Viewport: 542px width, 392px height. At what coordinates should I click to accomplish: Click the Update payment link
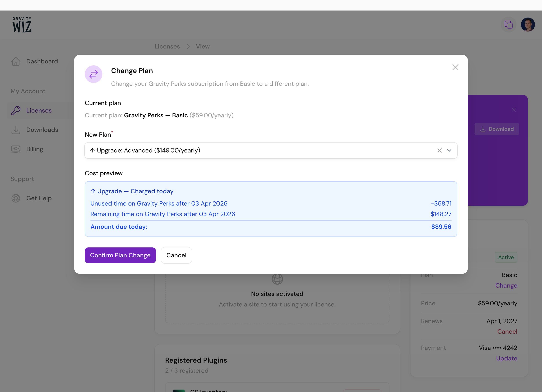(x=506, y=358)
